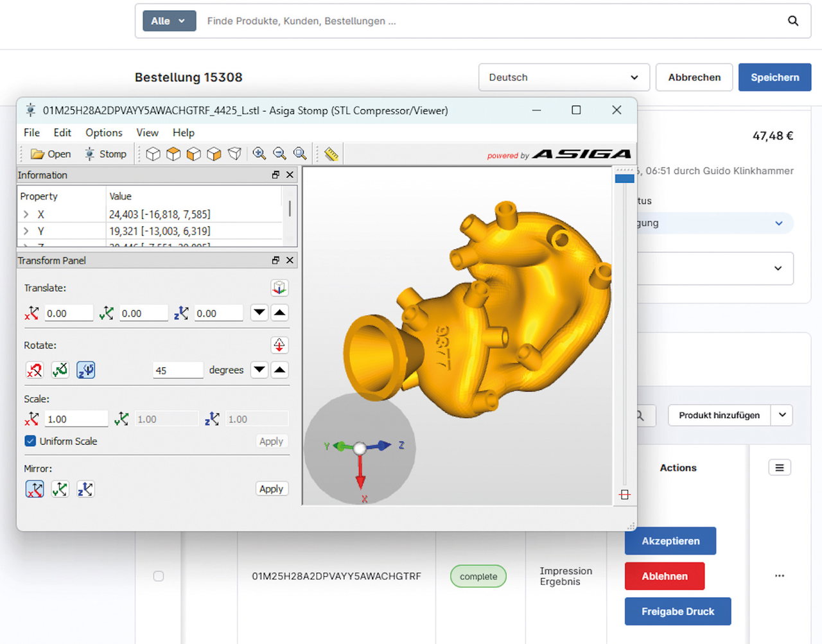Open the Help menu
Screen dimensions: 822x644
pos(184,132)
